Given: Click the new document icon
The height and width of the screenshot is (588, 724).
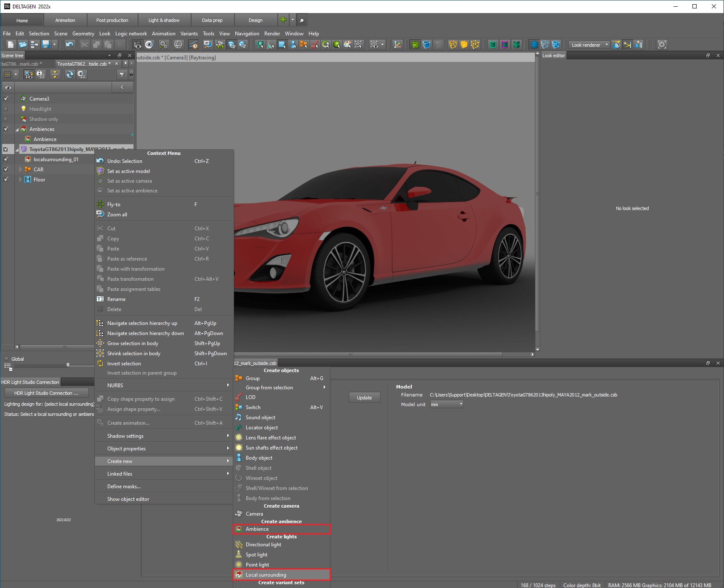Looking at the screenshot, I should pyautogui.click(x=11, y=45).
